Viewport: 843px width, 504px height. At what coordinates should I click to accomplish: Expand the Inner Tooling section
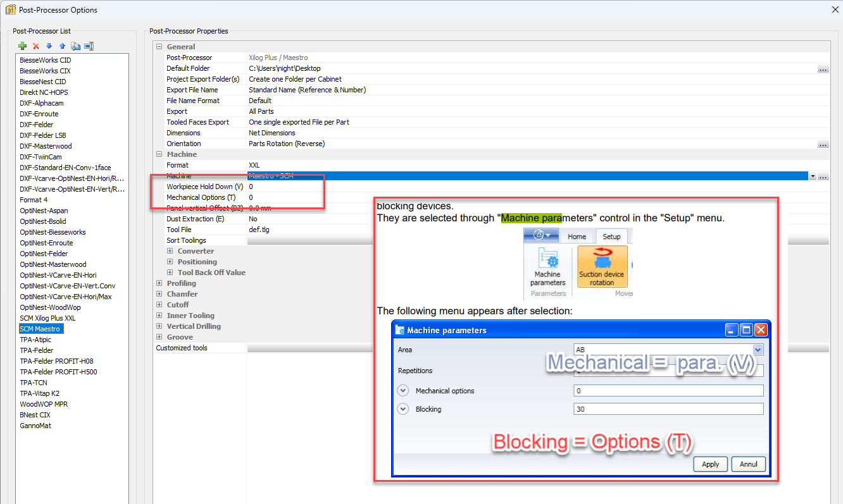coord(159,316)
